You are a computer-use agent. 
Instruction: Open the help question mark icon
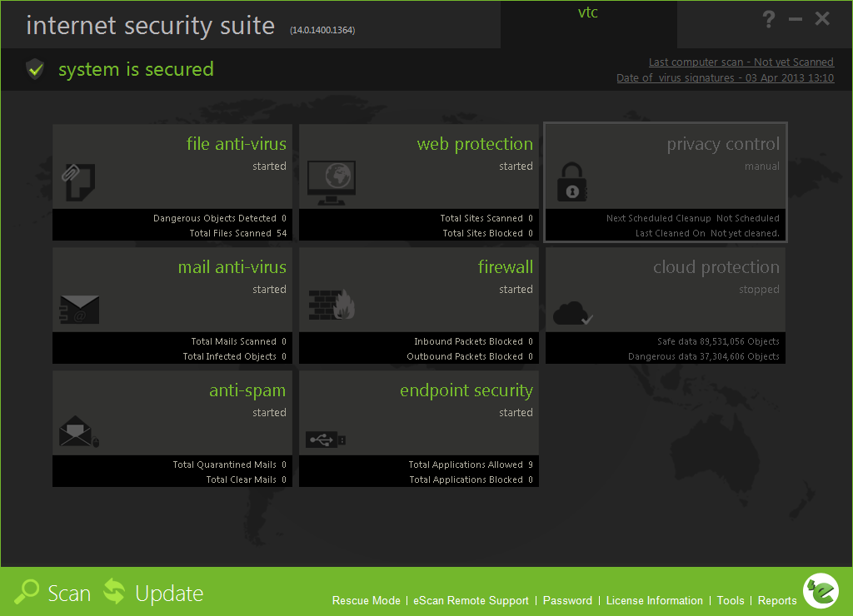point(769,19)
